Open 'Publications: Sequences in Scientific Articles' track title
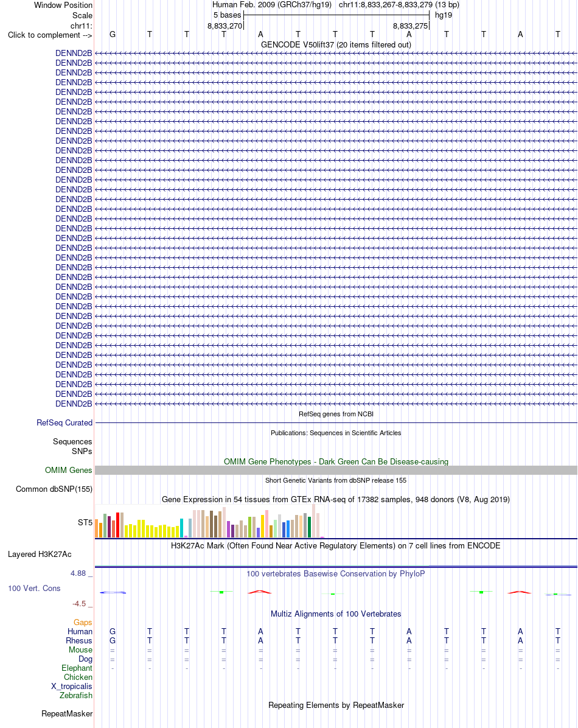 [336, 433]
